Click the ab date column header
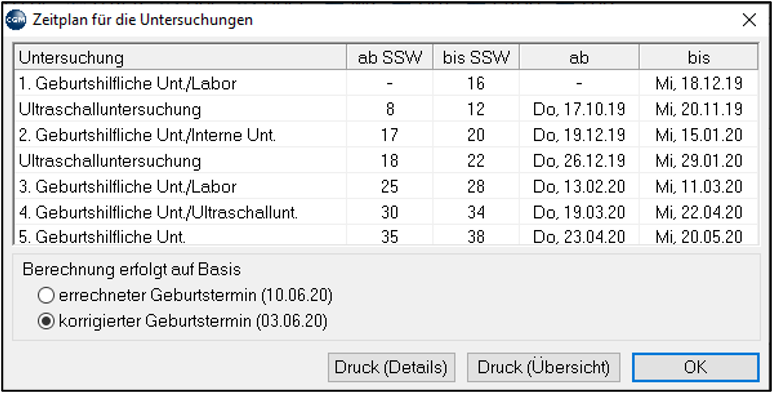This screenshot has height=393, width=773. pos(579,58)
